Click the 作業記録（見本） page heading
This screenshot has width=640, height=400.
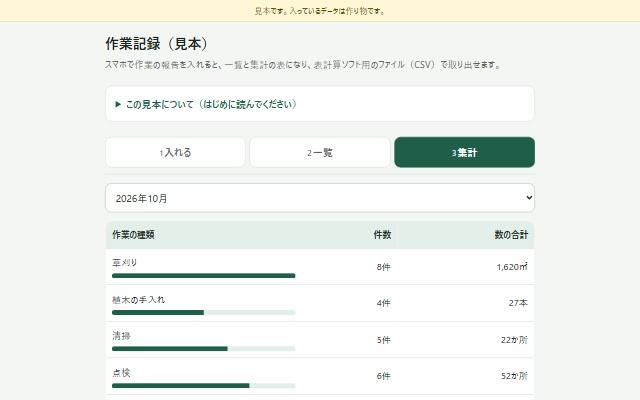[157, 44]
